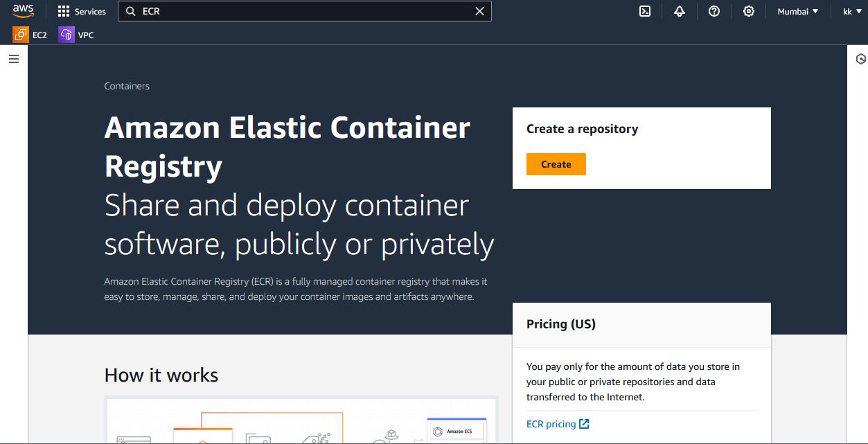Show notifications bell panel
Image resolution: width=868 pixels, height=444 pixels.
click(x=680, y=11)
